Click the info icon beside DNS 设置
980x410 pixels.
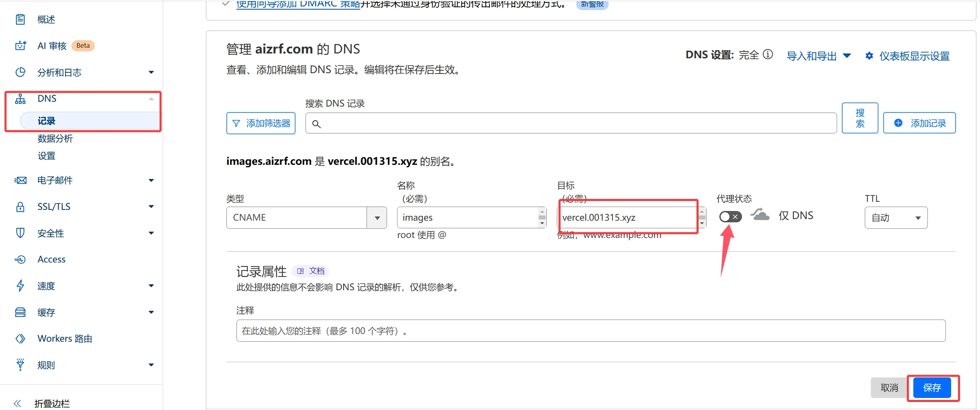tap(768, 54)
